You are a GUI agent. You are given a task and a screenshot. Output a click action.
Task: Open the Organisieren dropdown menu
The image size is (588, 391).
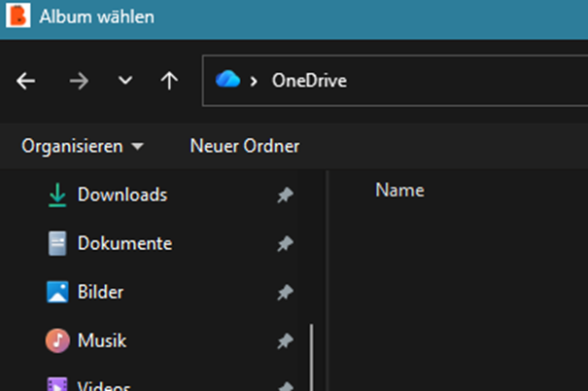pyautogui.click(x=82, y=146)
